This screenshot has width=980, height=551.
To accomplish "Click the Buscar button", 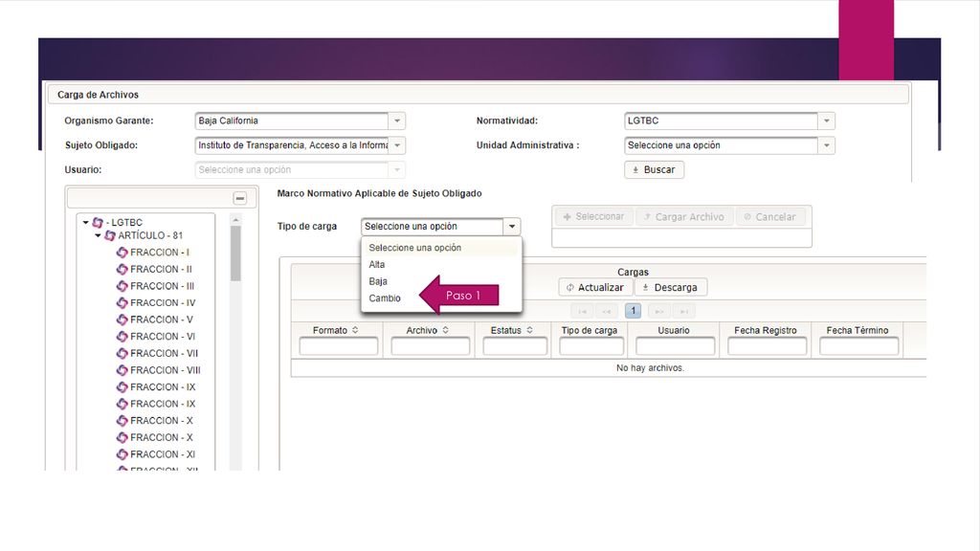I will point(654,170).
